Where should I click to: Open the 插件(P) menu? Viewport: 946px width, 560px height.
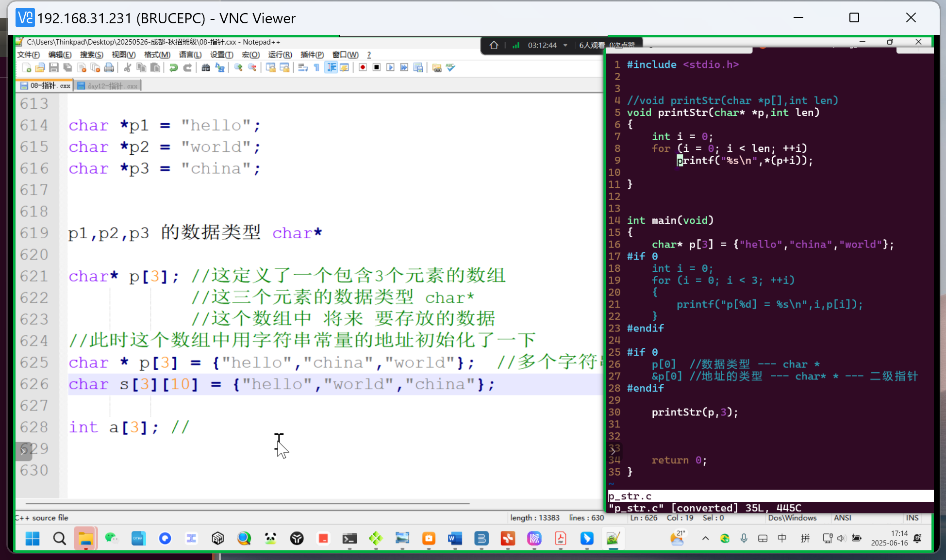312,54
